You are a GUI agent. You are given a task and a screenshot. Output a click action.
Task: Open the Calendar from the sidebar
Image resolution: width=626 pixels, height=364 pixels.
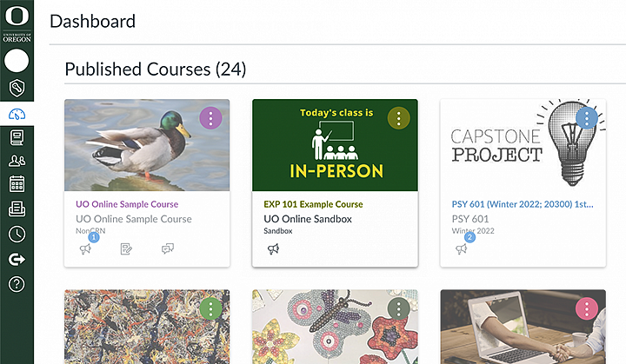[17, 184]
